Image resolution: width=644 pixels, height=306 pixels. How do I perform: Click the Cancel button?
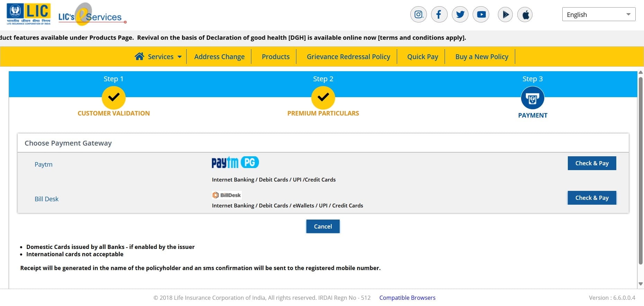pos(323,226)
